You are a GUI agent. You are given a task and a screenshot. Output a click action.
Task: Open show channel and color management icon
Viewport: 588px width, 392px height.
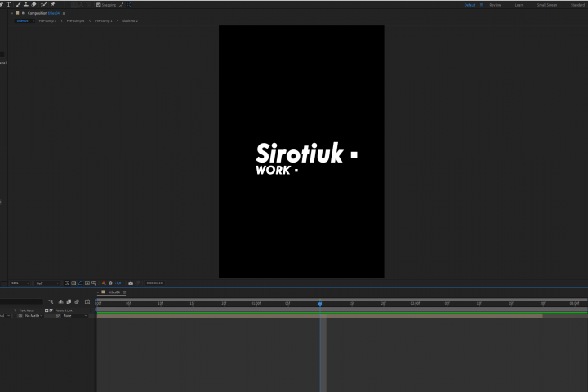point(104,283)
